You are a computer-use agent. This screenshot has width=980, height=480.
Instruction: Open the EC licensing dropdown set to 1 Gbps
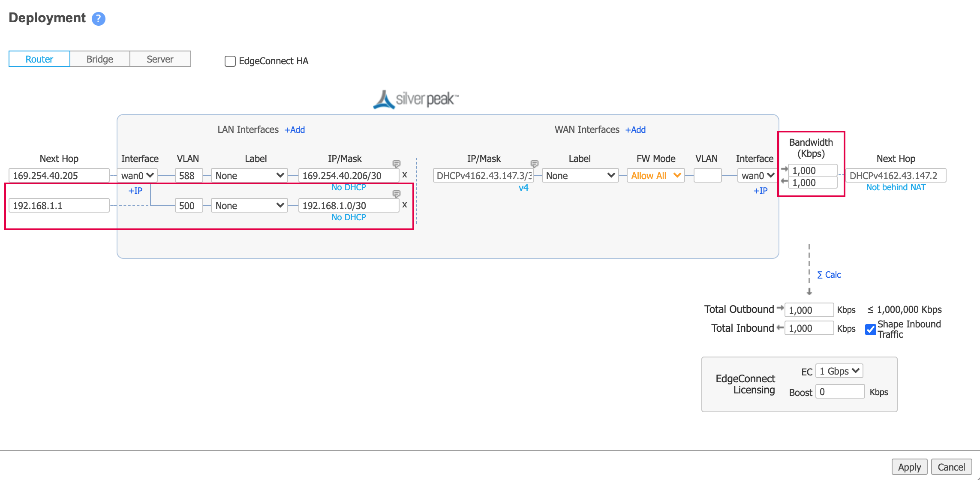[x=839, y=371]
